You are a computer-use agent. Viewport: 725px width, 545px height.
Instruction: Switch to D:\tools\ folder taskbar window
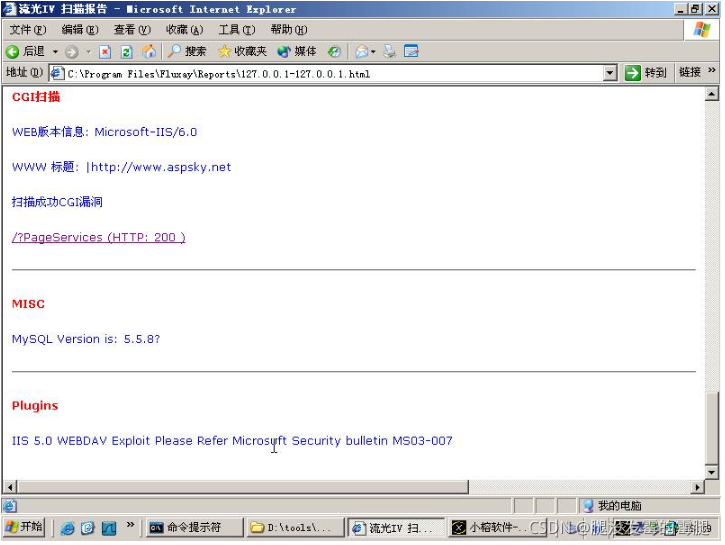[x=295, y=527]
